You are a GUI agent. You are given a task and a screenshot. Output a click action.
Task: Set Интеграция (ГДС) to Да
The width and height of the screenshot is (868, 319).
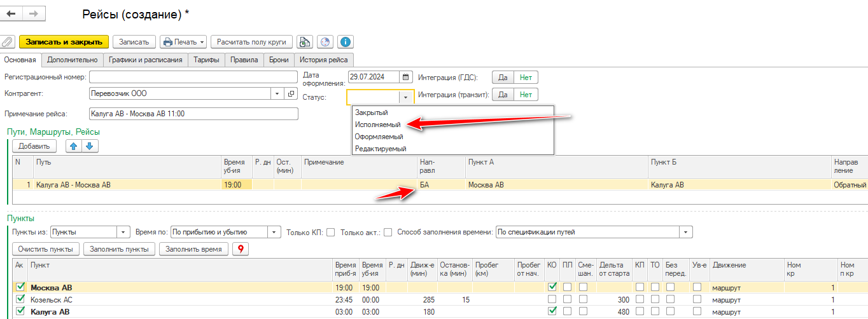(x=502, y=78)
